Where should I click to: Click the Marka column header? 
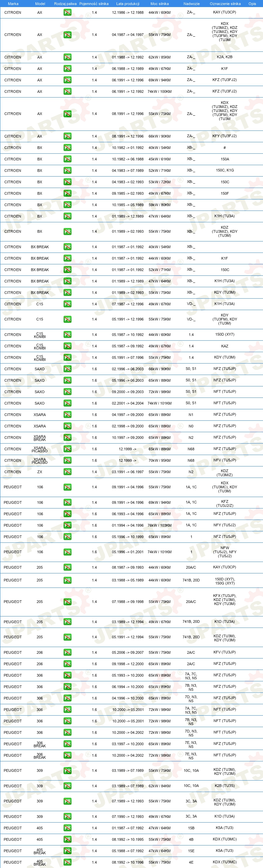pos(13,4)
